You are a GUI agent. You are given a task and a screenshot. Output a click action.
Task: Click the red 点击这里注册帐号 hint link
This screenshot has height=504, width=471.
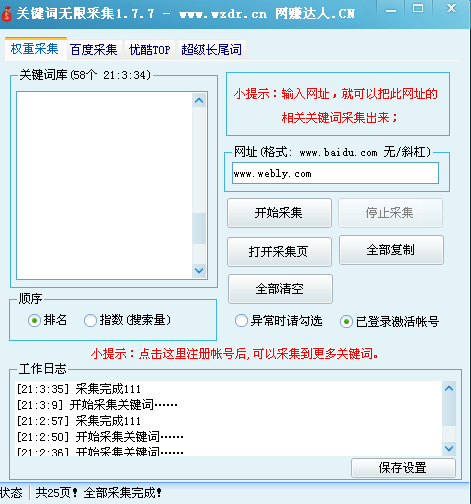tap(235, 354)
